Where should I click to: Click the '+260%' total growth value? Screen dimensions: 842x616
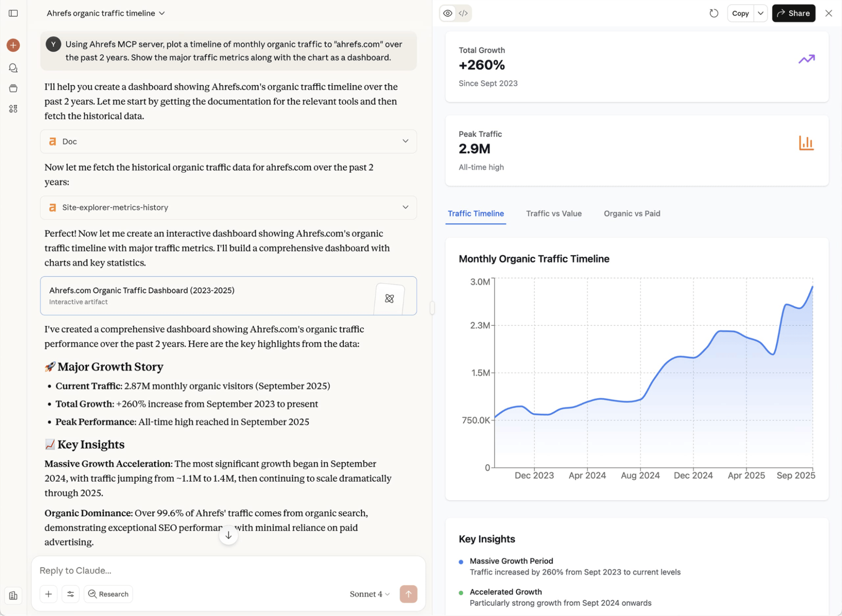coord(481,65)
